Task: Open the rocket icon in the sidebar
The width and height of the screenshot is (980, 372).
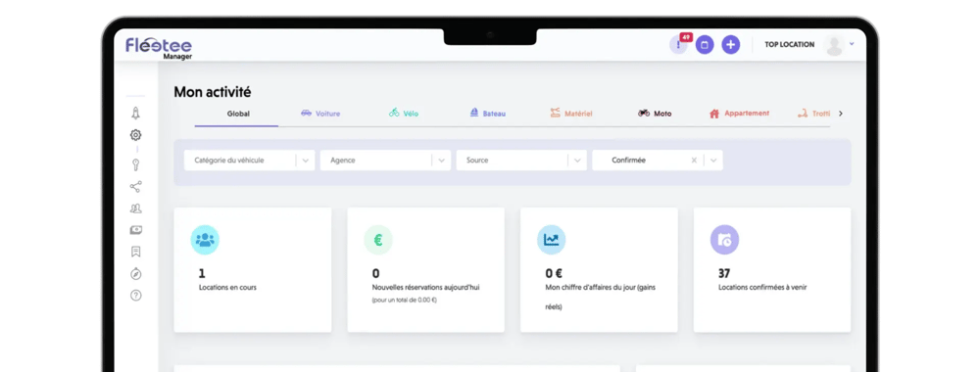Action: [x=135, y=113]
